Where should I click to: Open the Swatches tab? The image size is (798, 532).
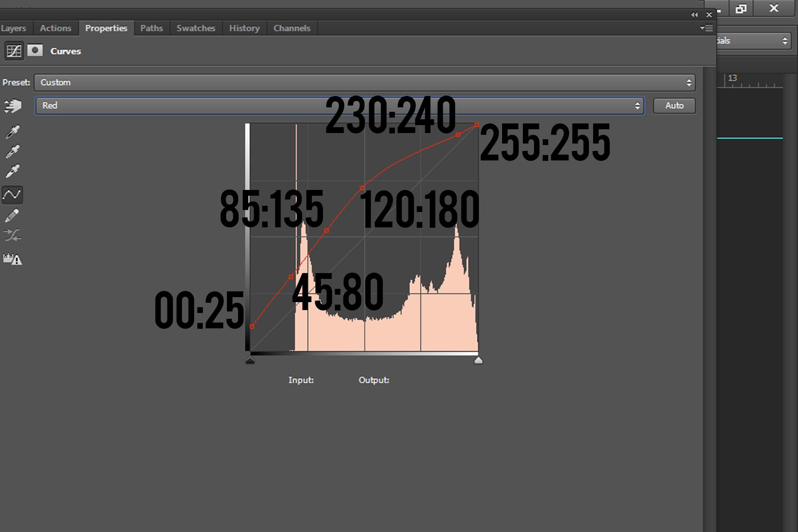(x=196, y=28)
